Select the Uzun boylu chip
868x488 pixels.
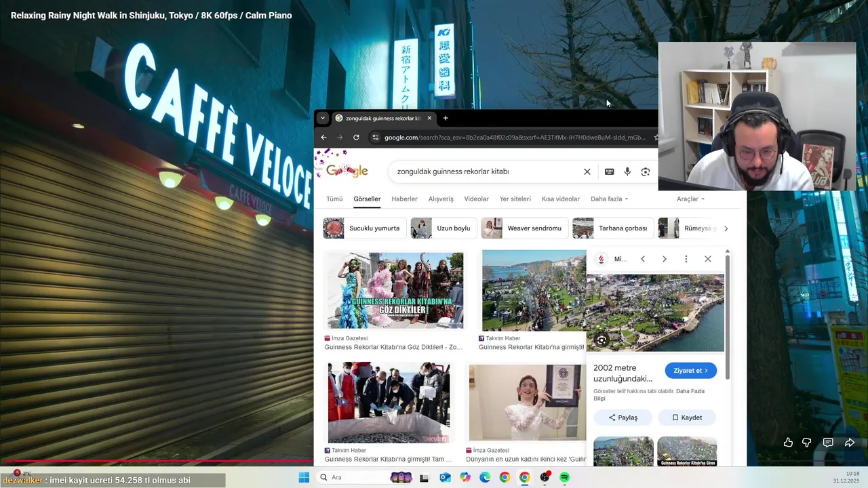pyautogui.click(x=443, y=228)
